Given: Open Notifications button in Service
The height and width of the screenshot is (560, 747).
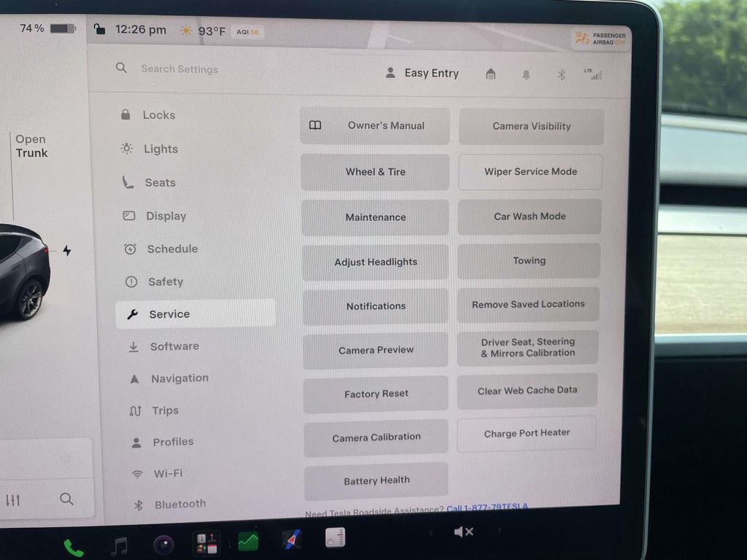Looking at the screenshot, I should click(376, 306).
